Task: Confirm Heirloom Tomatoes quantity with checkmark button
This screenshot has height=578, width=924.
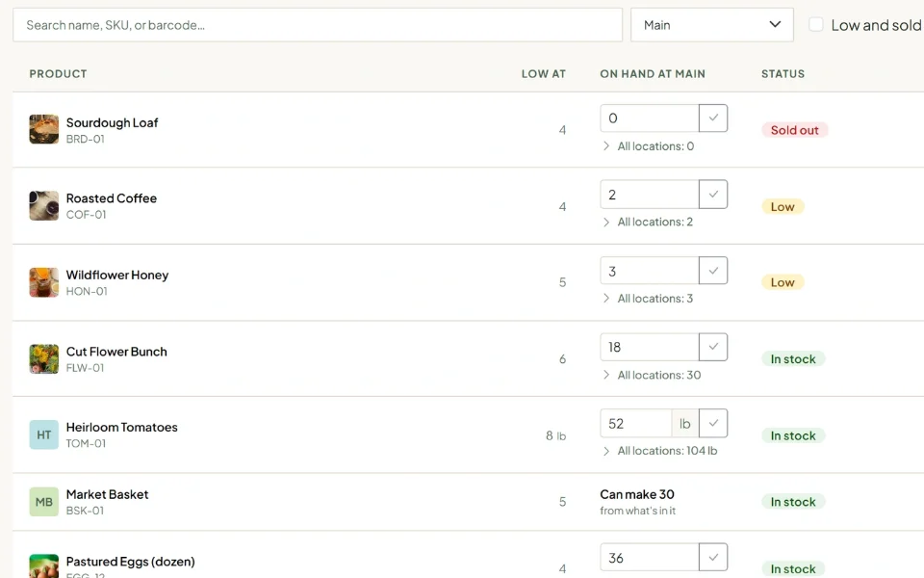Action: [x=713, y=423]
